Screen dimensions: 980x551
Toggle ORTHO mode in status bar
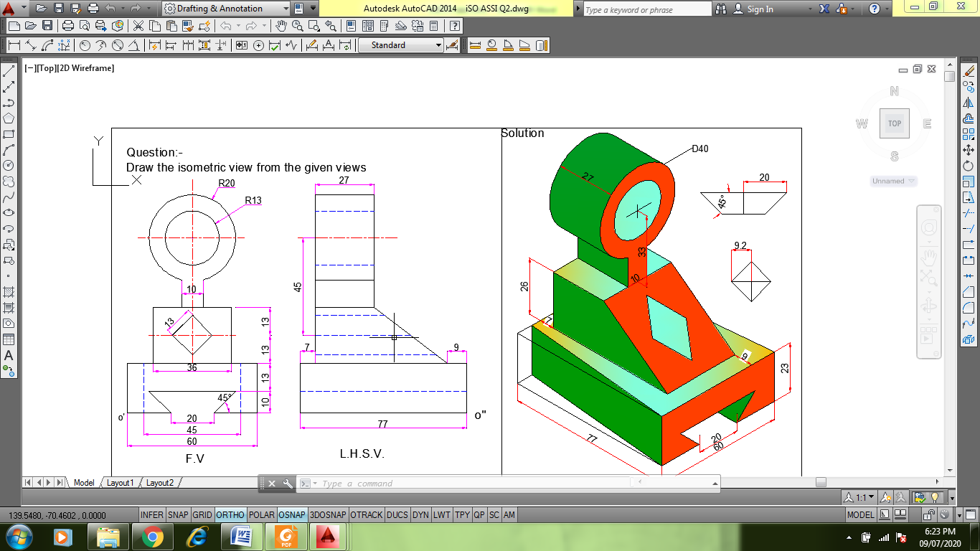coord(230,515)
